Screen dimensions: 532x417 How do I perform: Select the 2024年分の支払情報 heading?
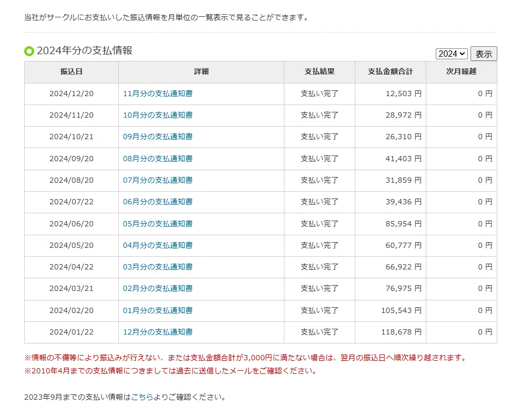[85, 50]
